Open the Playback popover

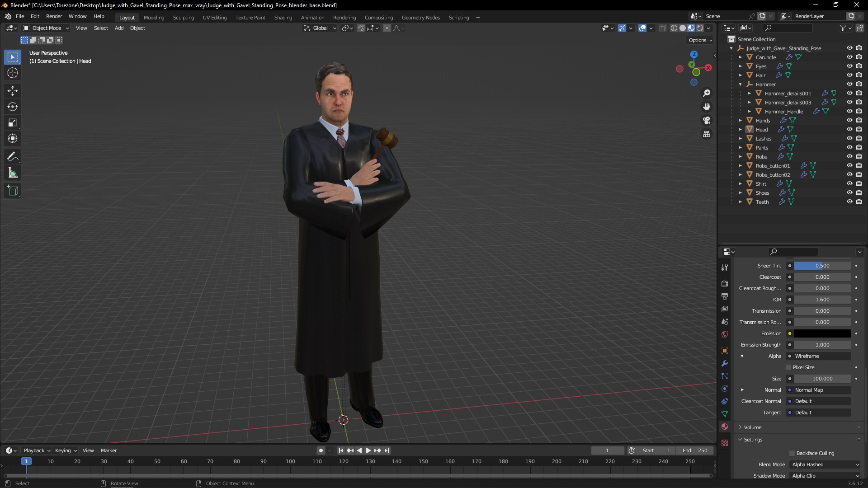point(37,450)
